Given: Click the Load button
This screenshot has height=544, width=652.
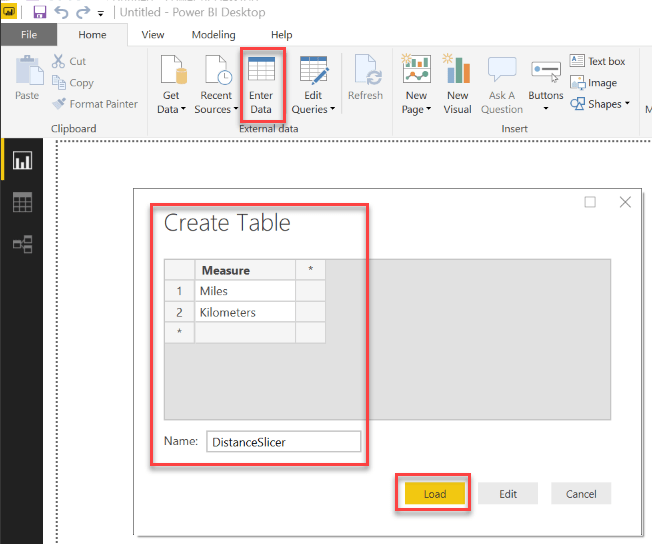Looking at the screenshot, I should tap(435, 493).
